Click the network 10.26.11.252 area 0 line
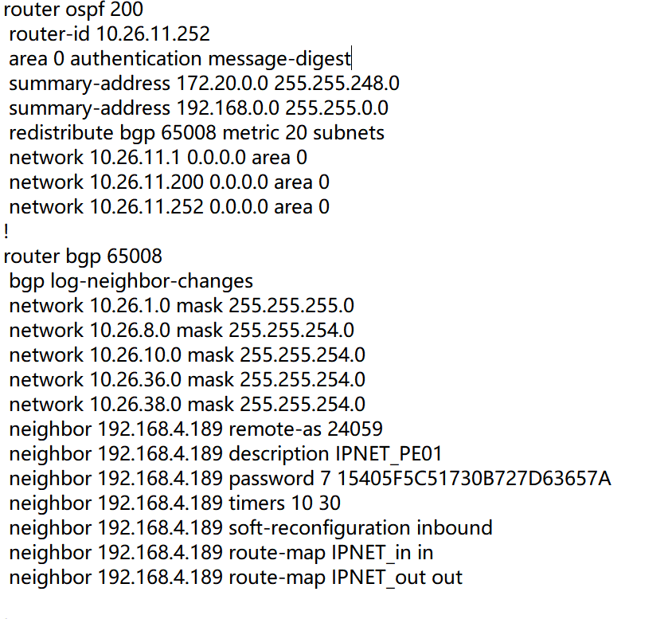This screenshot has height=619, width=672. coord(169,207)
